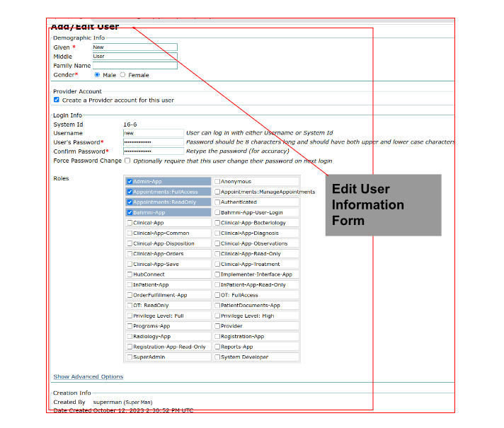Check Clinical-App-Bacteriology role
Image resolution: width=504 pixels, height=428 pixels.
click(x=217, y=223)
